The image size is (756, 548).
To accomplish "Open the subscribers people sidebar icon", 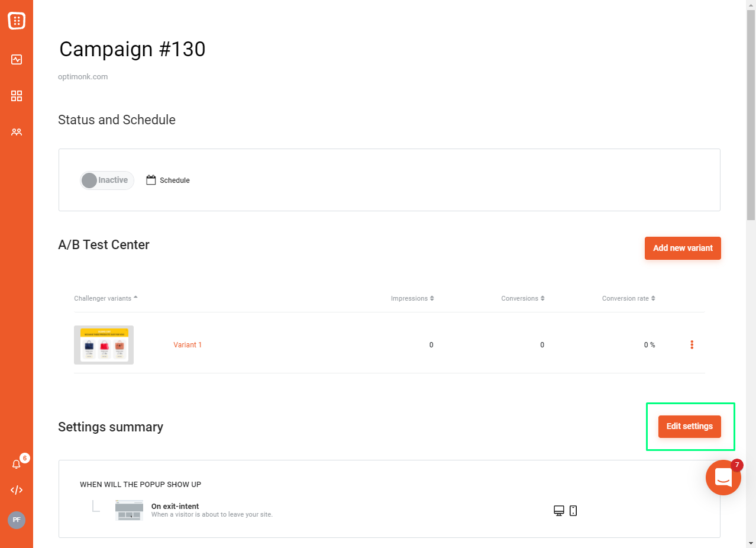I will point(17,132).
